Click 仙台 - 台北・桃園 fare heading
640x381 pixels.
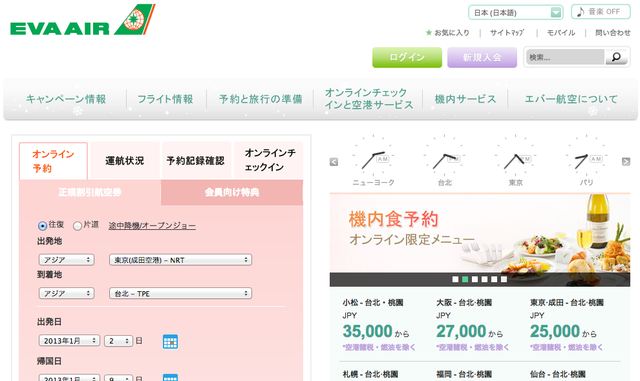tap(558, 374)
